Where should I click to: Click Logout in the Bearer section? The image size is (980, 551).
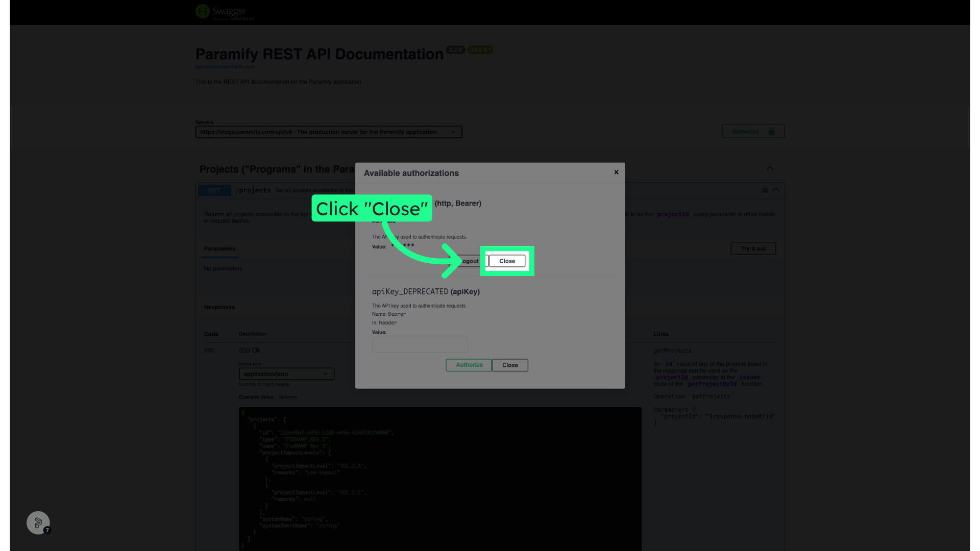click(467, 261)
